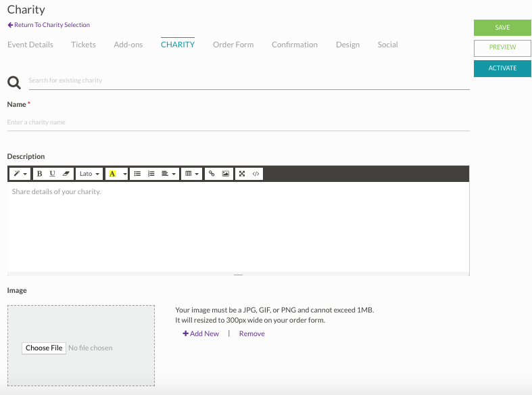Click the yellow highlight color button
Screen dimensions: 532x395
click(112, 174)
